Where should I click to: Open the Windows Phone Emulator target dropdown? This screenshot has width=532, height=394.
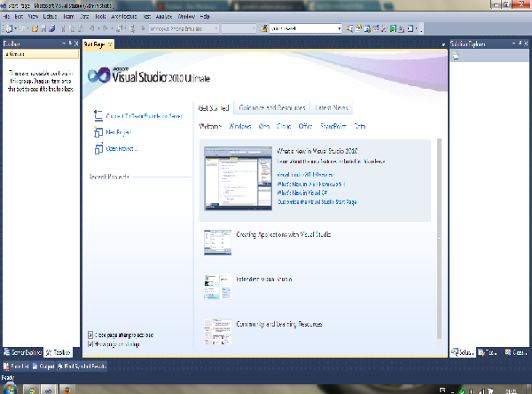(x=216, y=29)
